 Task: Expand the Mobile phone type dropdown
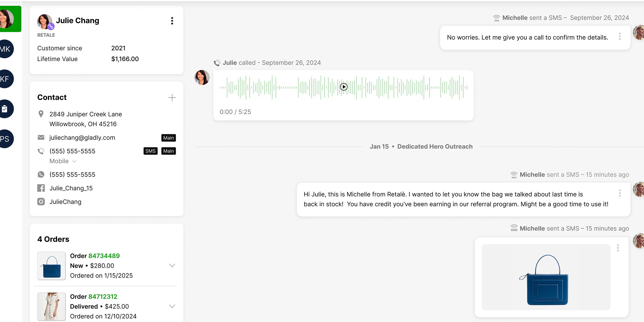coord(74,161)
